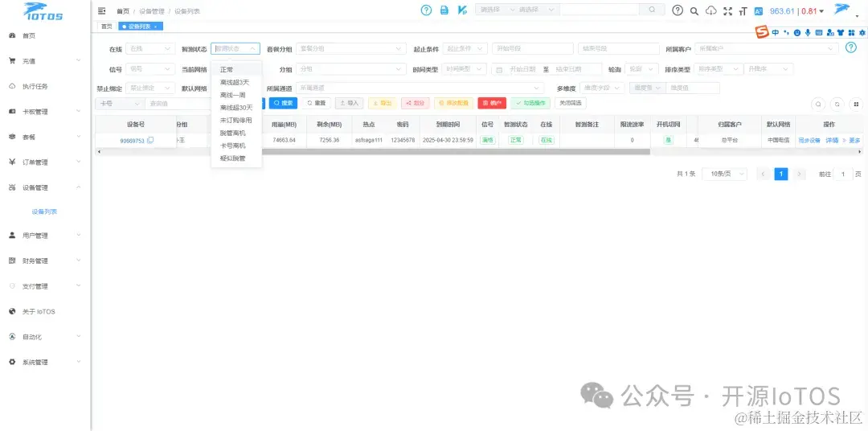The height and width of the screenshot is (431, 868).
Task: Open 设备列表 in sidebar
Action: [x=45, y=211]
